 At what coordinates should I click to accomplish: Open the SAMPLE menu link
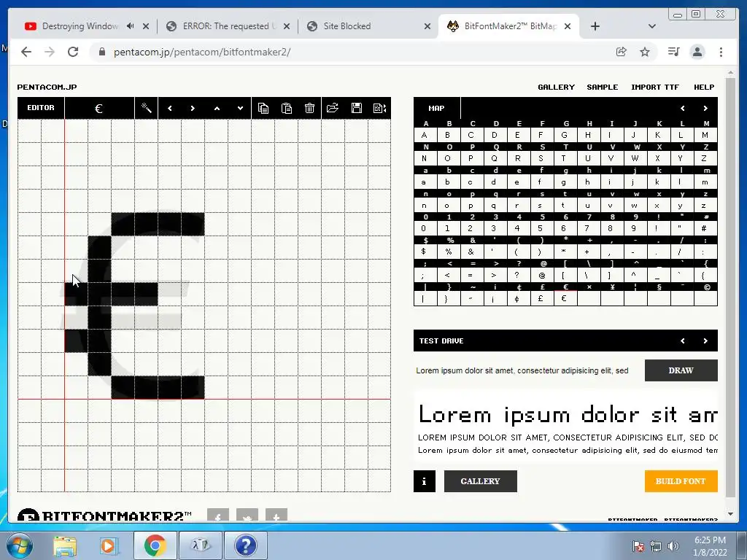(602, 87)
